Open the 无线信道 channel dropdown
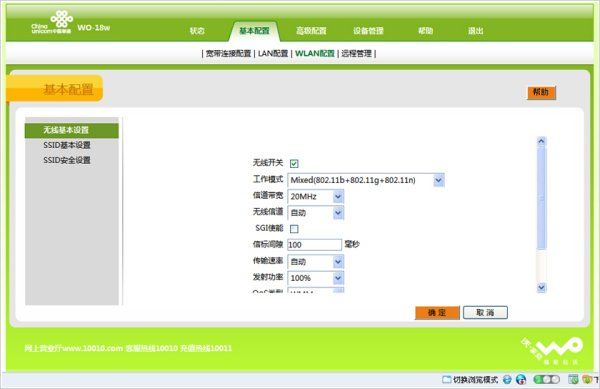 pos(316,213)
